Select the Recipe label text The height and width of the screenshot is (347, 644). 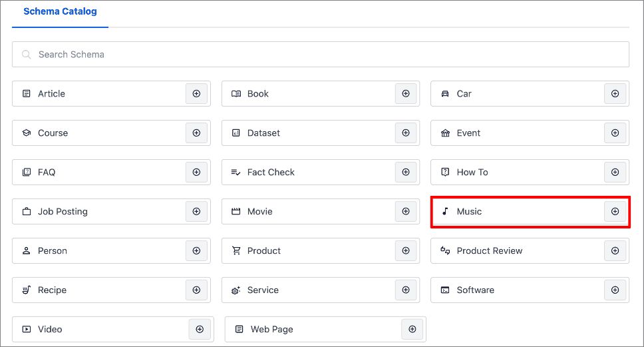click(52, 290)
